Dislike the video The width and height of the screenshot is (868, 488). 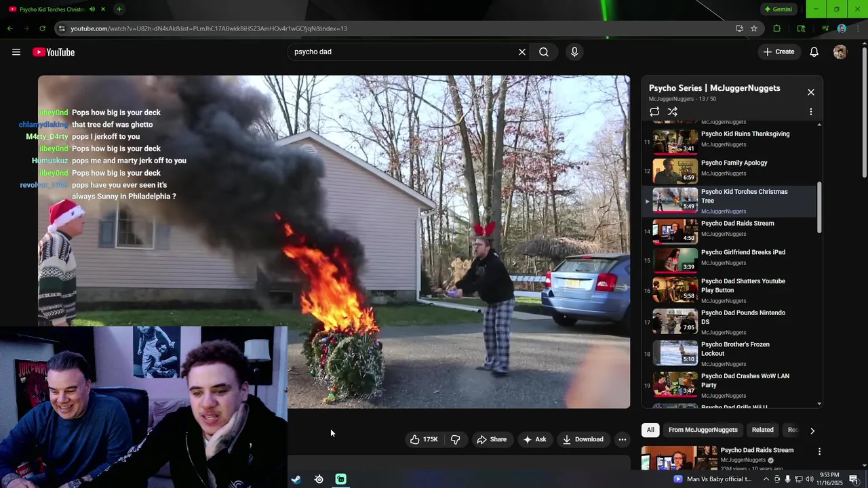(x=456, y=439)
